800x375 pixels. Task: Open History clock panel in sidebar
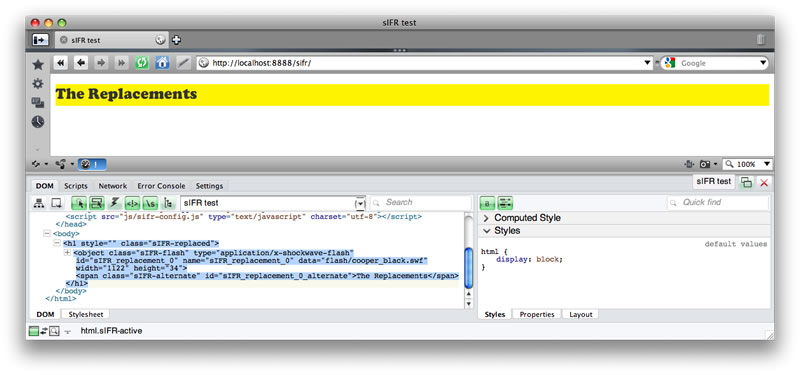click(x=38, y=122)
